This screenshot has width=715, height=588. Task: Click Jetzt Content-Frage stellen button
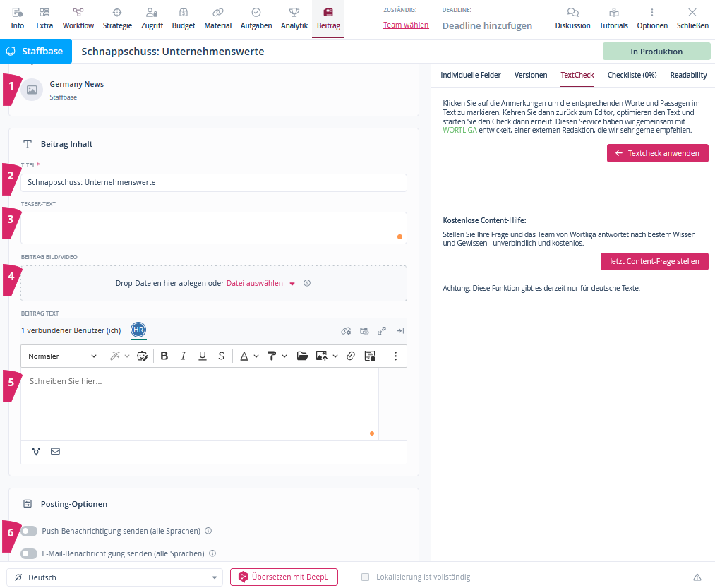pyautogui.click(x=654, y=261)
